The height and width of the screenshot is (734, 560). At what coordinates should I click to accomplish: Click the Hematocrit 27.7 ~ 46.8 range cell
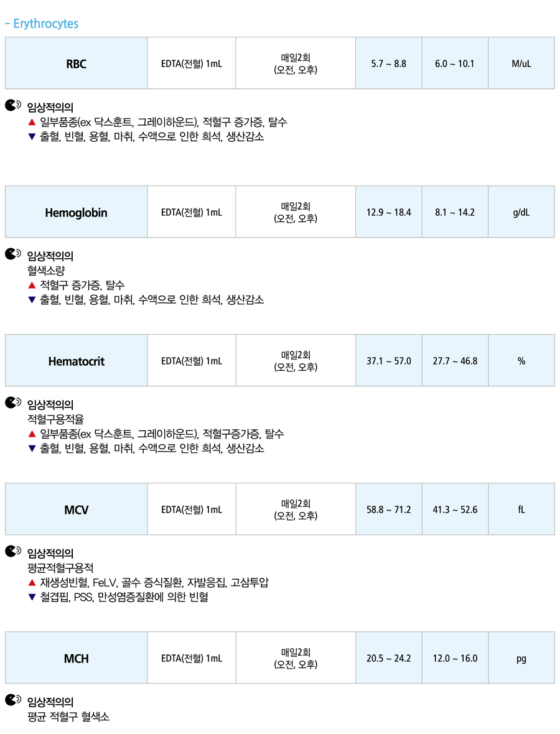click(455, 360)
